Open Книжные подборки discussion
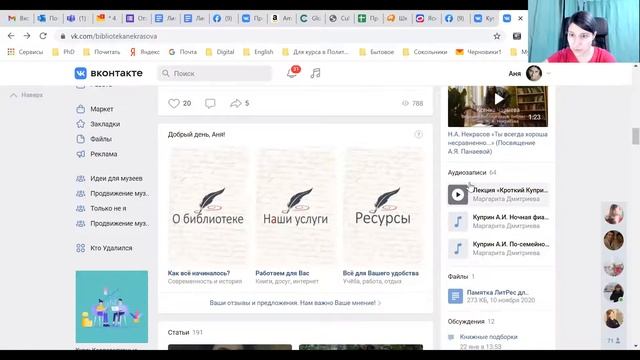Image resolution: width=640 pixels, height=360 pixels. coord(489,337)
